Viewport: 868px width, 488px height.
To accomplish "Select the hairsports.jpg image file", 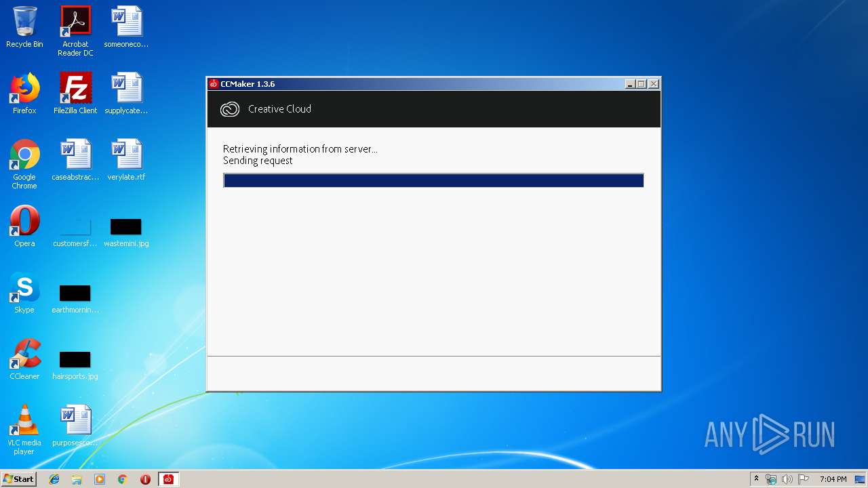I will tap(75, 365).
